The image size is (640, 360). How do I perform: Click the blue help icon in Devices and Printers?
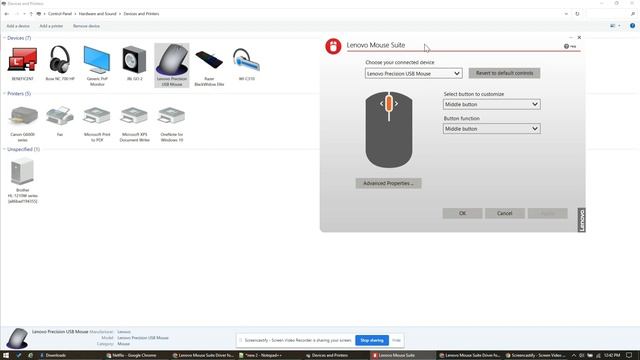[x=632, y=26]
